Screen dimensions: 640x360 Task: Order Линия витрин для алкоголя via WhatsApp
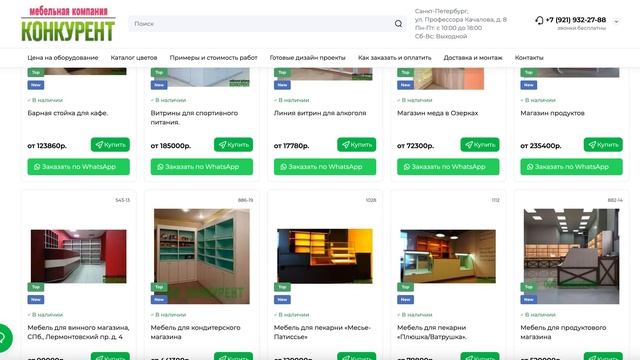(x=325, y=167)
